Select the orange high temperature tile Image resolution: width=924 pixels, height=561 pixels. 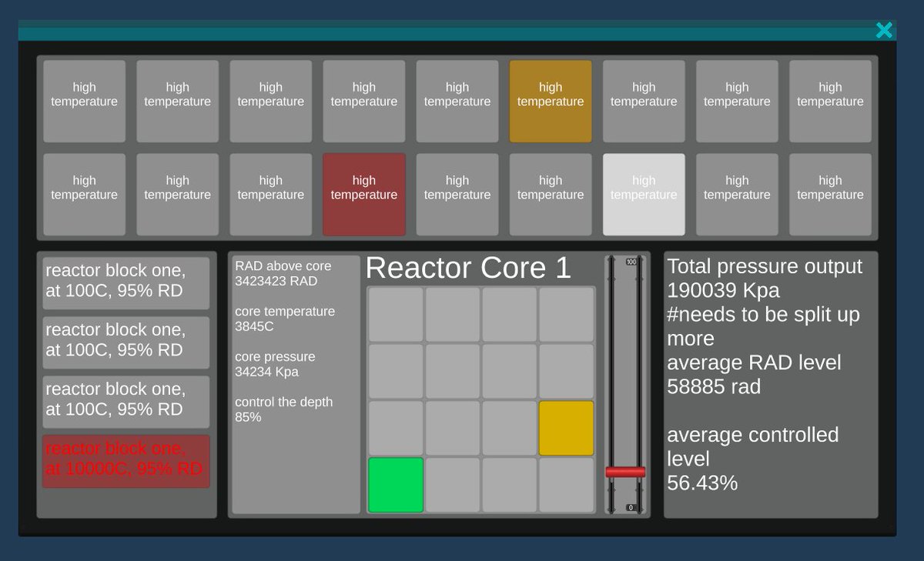(551, 102)
